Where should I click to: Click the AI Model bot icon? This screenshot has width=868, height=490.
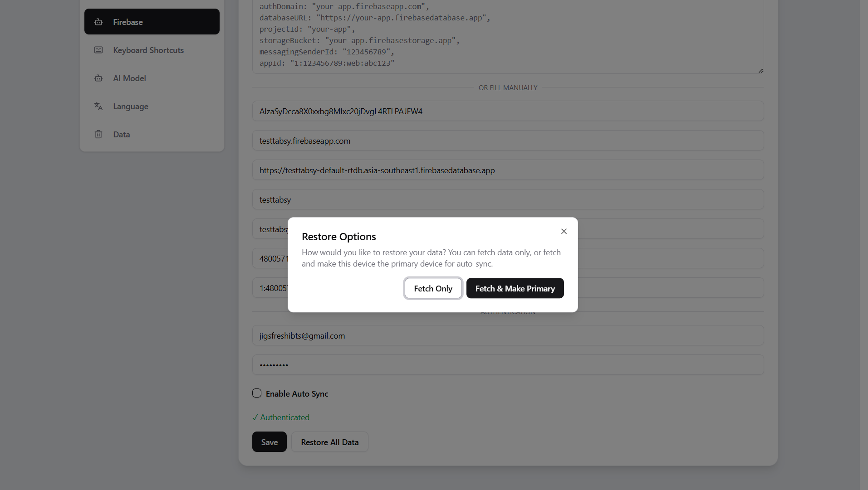[98, 78]
